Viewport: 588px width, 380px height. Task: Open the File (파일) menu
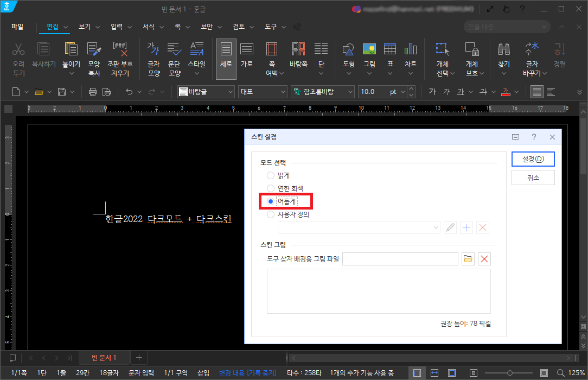click(17, 27)
